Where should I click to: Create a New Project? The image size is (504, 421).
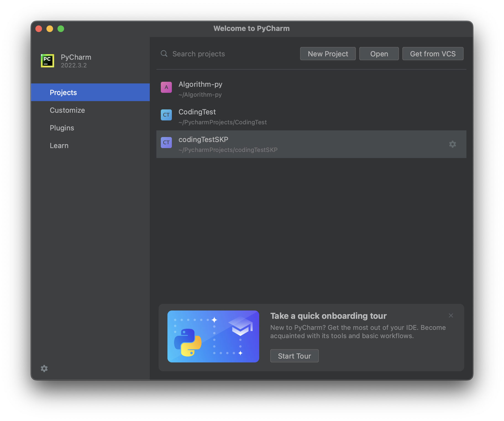(x=328, y=54)
